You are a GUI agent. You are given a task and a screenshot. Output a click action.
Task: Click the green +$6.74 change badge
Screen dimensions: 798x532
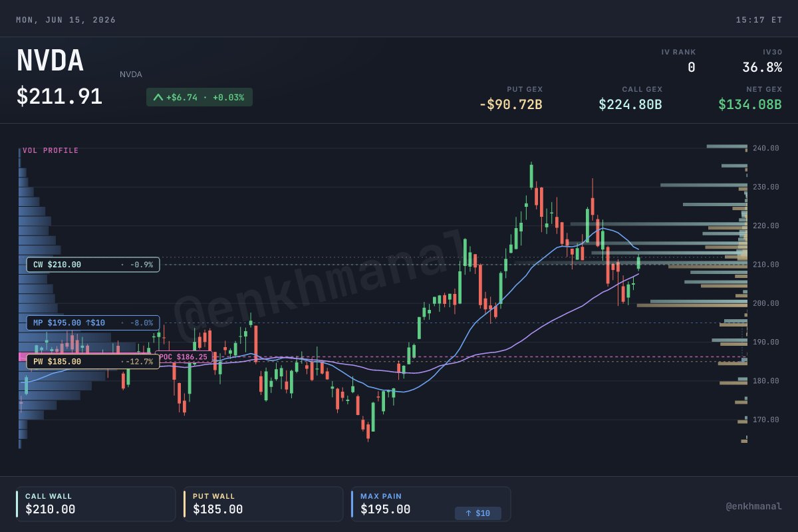pos(199,97)
